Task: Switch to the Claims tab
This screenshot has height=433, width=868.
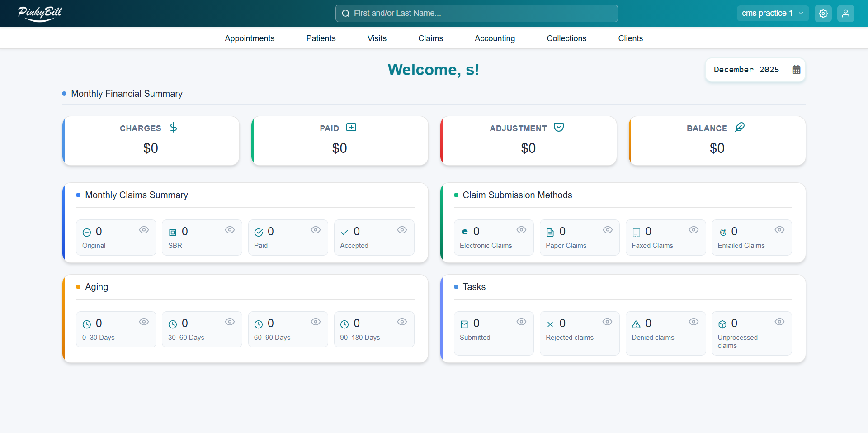Action: click(x=430, y=38)
